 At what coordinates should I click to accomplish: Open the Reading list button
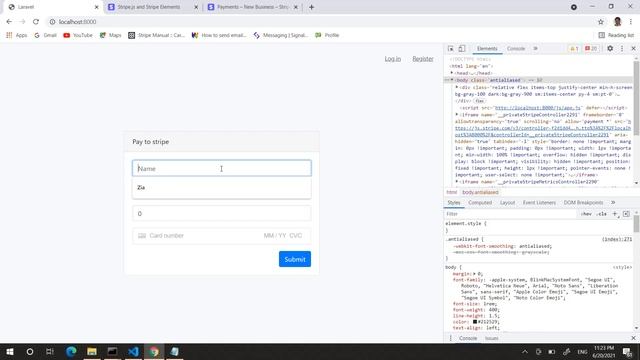tap(616, 35)
